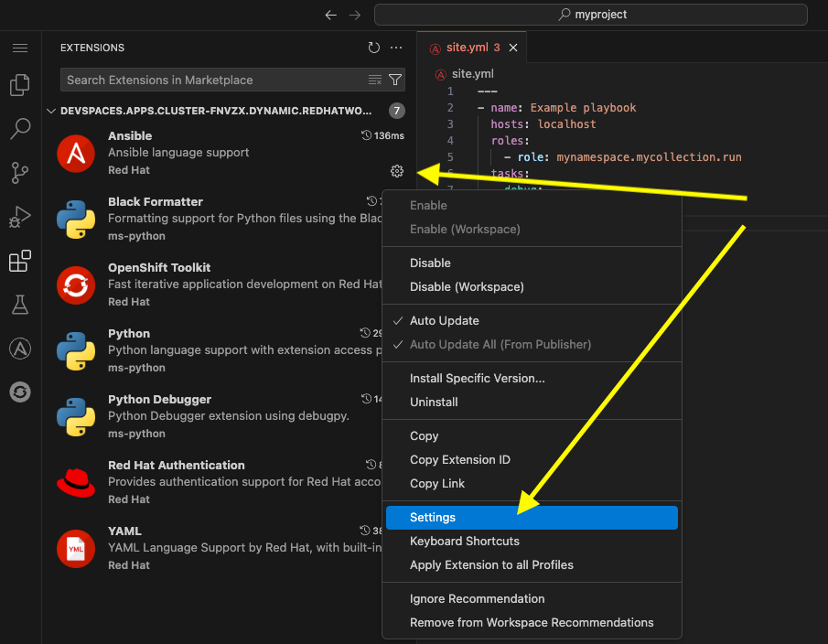
Task: Open the Explorer view in the activity bar
Action: pyautogui.click(x=20, y=84)
